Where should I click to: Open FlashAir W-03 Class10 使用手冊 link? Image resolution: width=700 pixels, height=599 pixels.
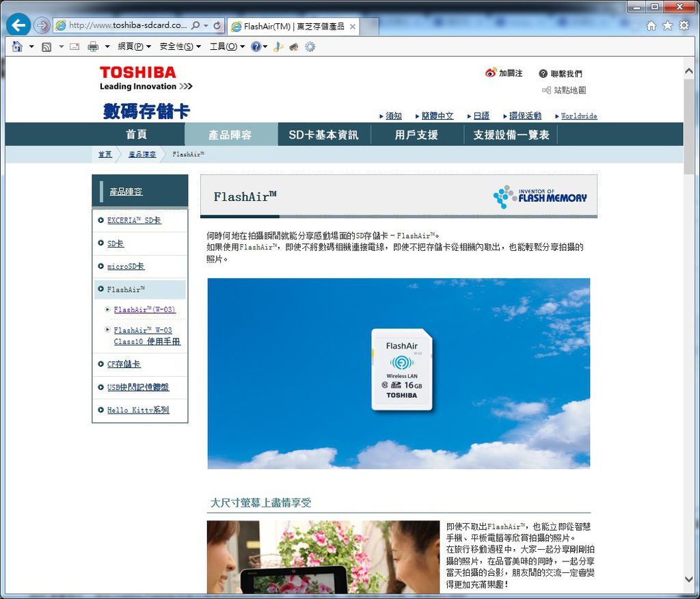click(147, 336)
